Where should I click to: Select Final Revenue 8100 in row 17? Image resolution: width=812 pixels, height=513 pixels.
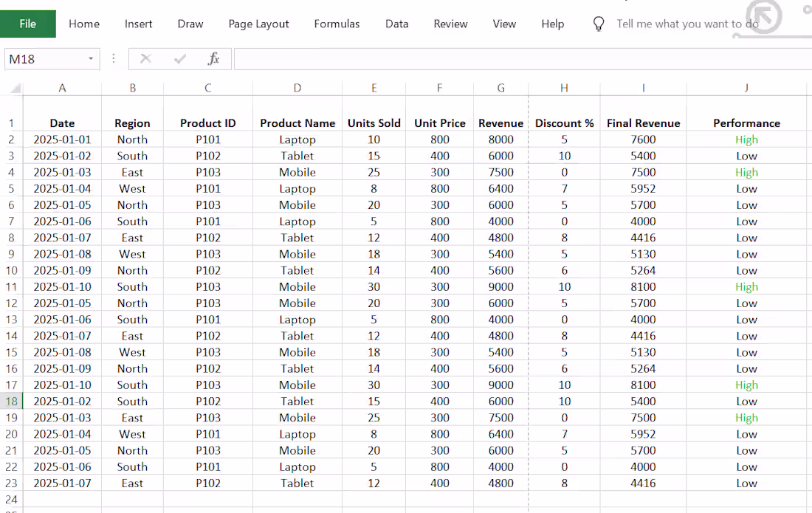click(643, 385)
